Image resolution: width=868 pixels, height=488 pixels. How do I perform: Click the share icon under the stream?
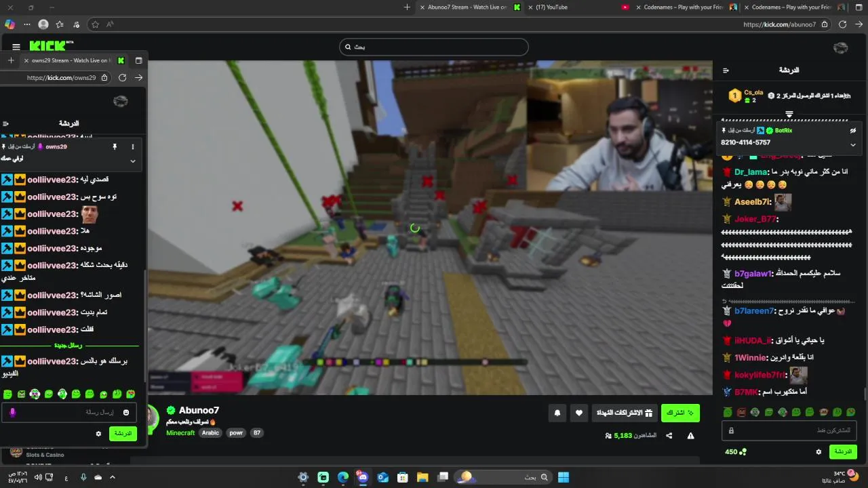pos(669,436)
